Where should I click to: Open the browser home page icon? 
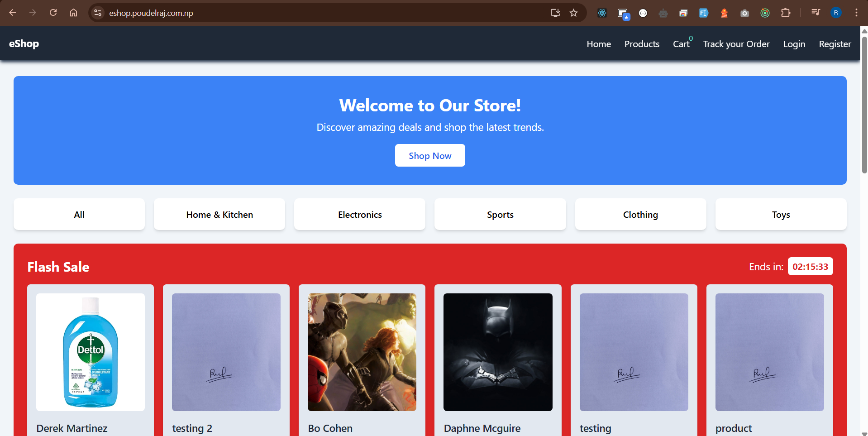[73, 13]
